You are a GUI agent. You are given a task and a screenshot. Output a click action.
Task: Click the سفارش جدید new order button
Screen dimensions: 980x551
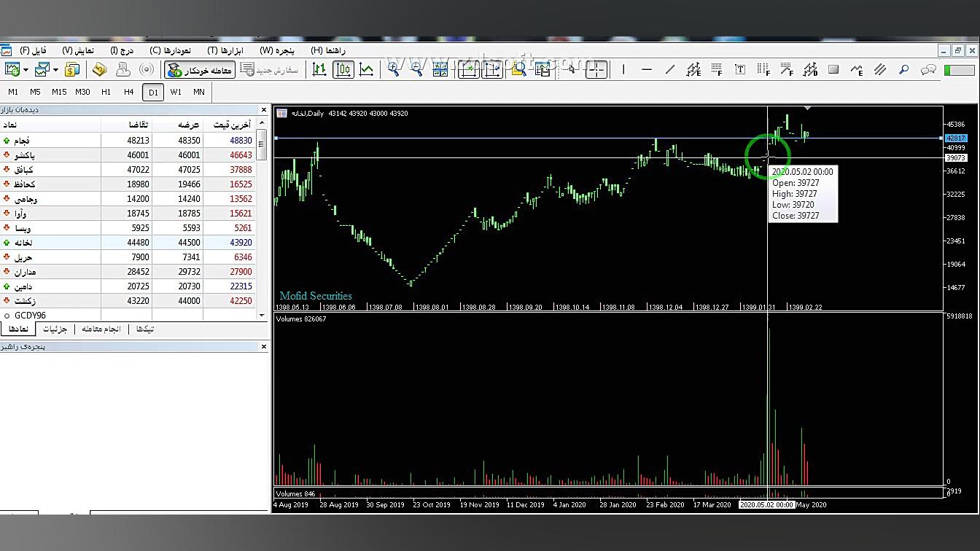pyautogui.click(x=270, y=70)
